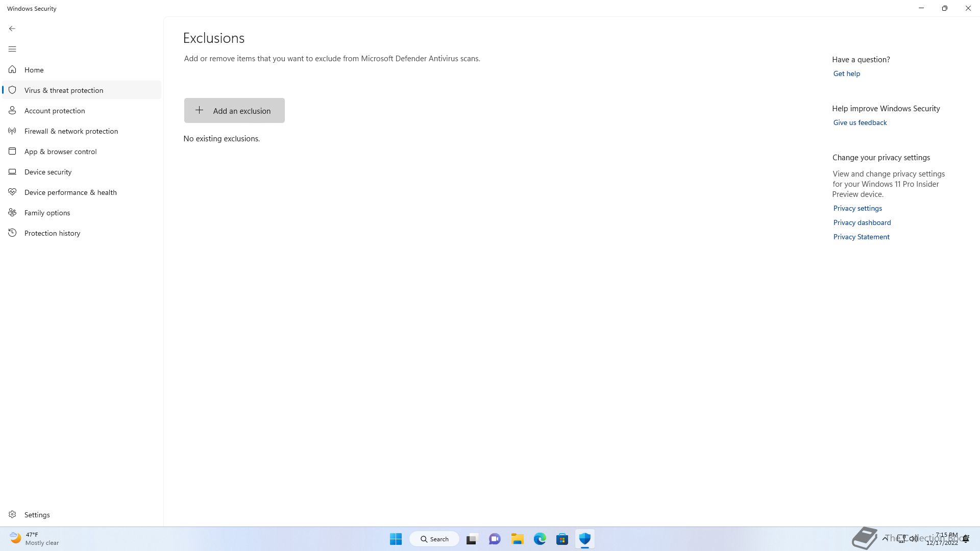
Task: Launch the Chat app from the taskbar
Action: [495, 539]
